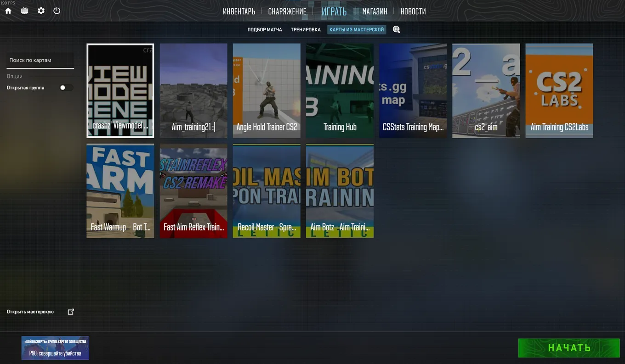Select the Играть menu
The image size is (625, 364).
coord(334,11)
